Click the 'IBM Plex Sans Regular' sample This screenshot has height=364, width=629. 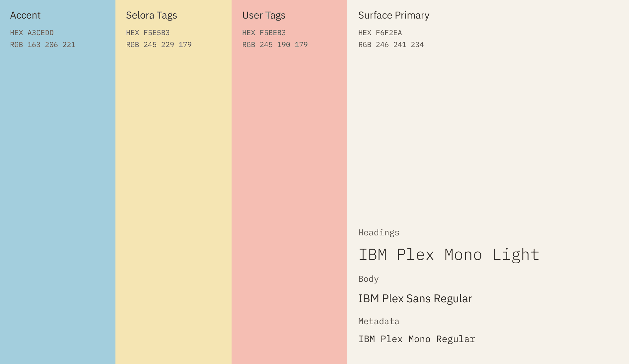click(x=415, y=299)
